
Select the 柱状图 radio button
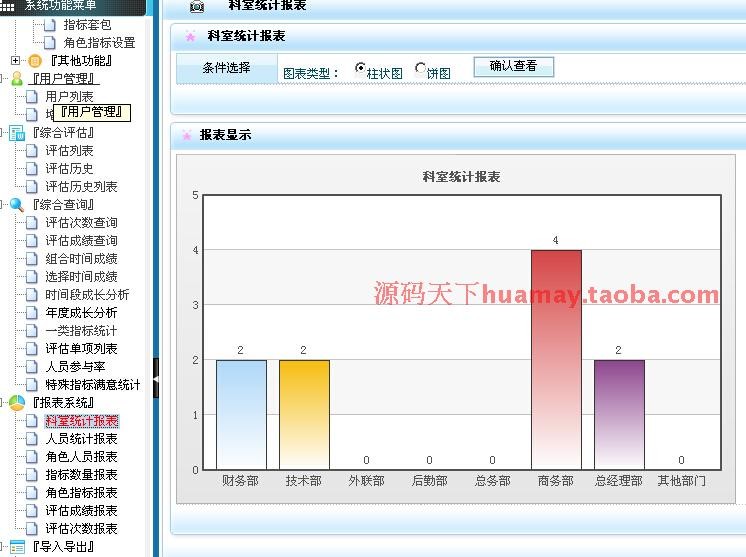pyautogui.click(x=361, y=68)
